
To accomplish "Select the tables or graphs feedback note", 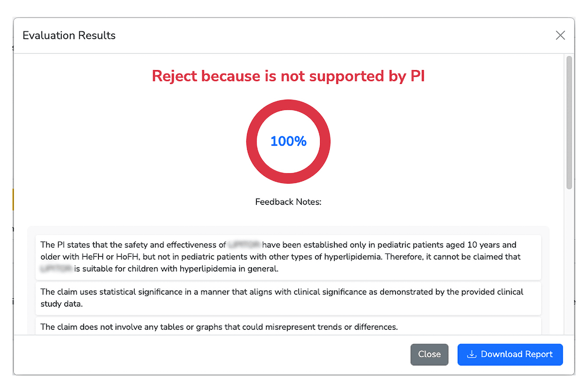I will tap(219, 326).
